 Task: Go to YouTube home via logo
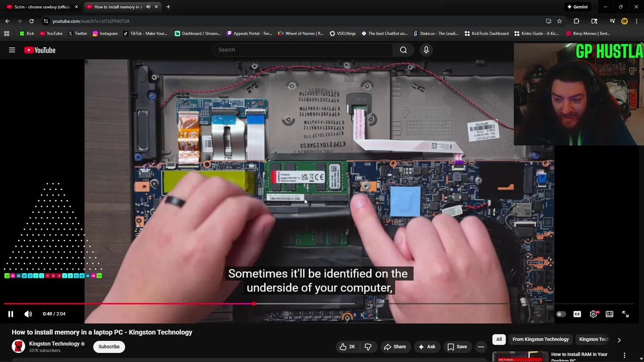40,50
